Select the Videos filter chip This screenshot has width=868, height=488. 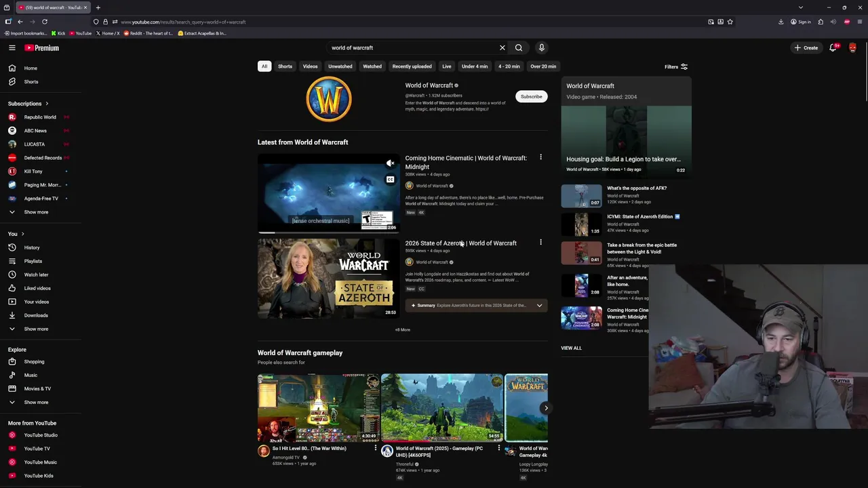[x=310, y=66]
